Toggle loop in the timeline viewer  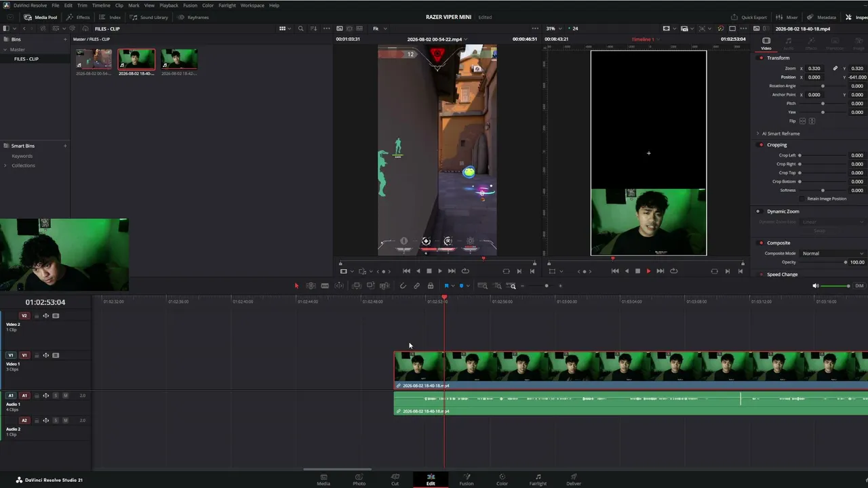(x=673, y=271)
